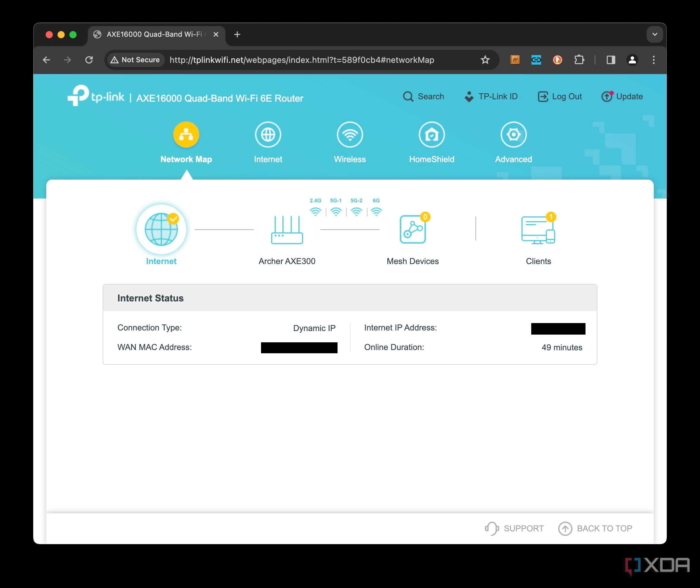
Task: Open the browser Extensions puzzle icon
Action: point(579,60)
